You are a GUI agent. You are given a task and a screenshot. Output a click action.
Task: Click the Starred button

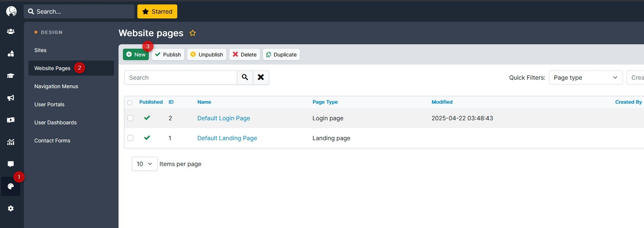[157, 11]
